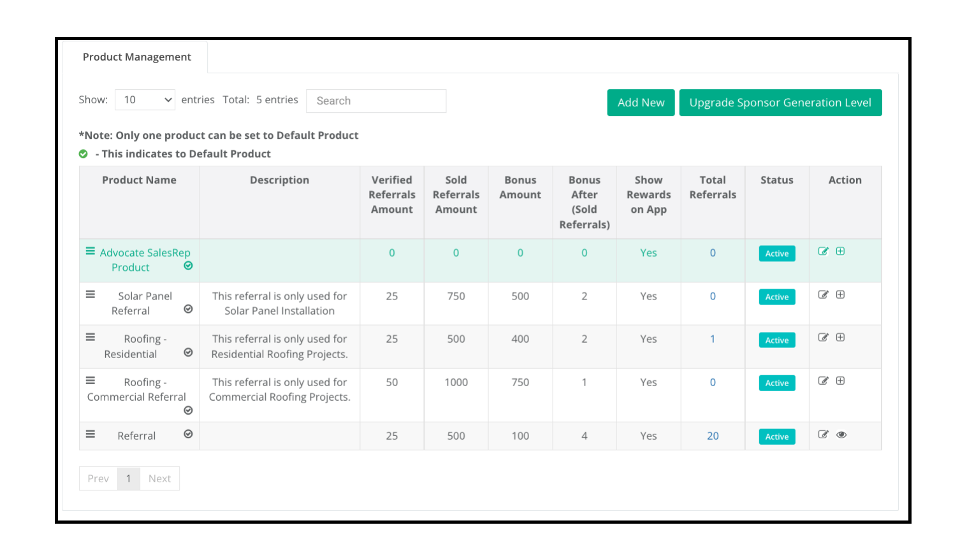Click Active status for Solar Panel Referral
967x560 pixels.
777,297
